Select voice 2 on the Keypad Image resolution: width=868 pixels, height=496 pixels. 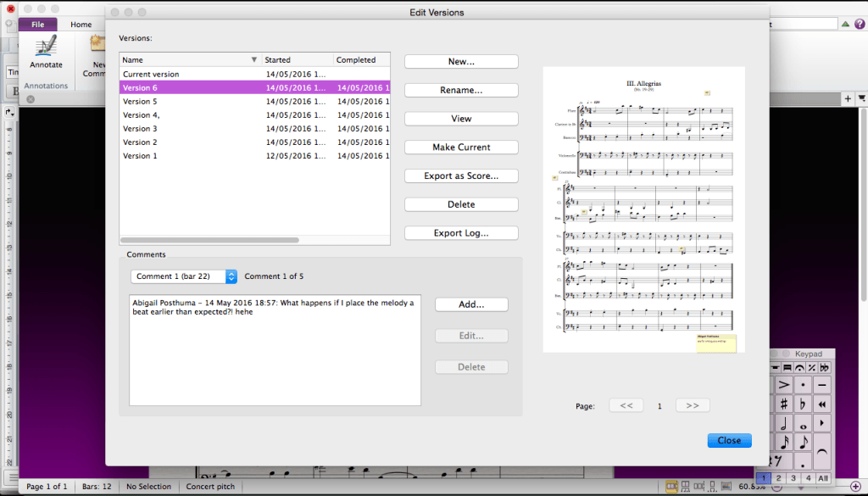coord(778,477)
